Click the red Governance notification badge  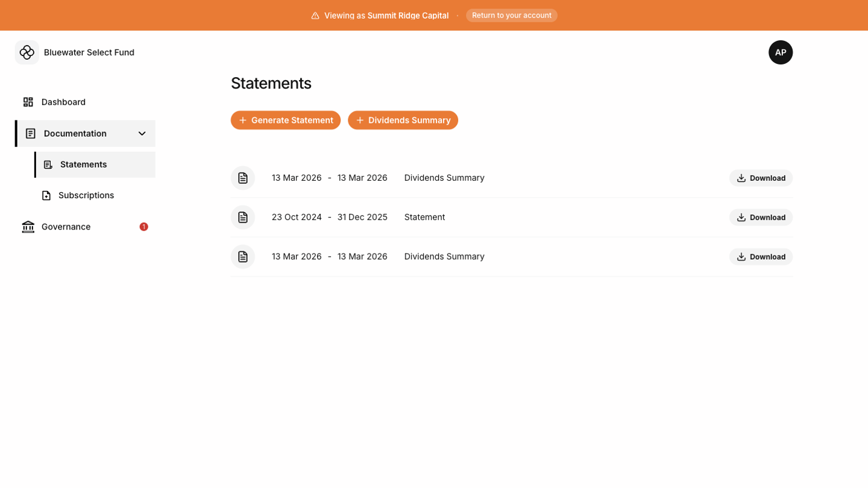click(x=143, y=227)
